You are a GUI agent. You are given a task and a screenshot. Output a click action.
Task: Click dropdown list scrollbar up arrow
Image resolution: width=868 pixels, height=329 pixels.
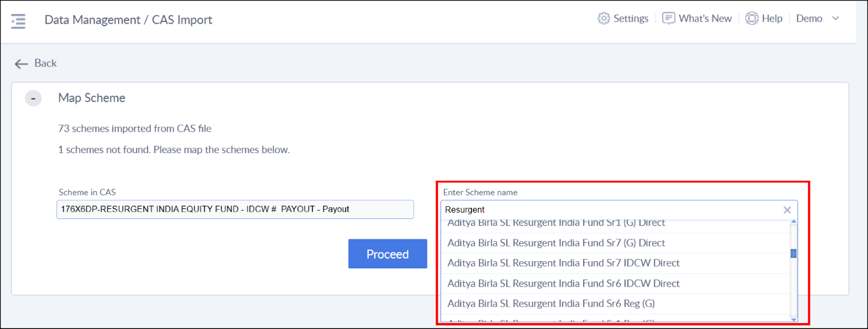[x=794, y=222]
